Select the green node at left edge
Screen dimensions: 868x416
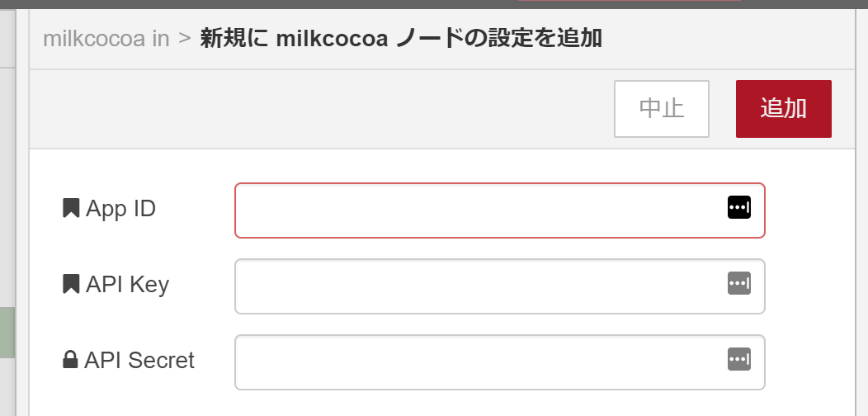coord(7,332)
